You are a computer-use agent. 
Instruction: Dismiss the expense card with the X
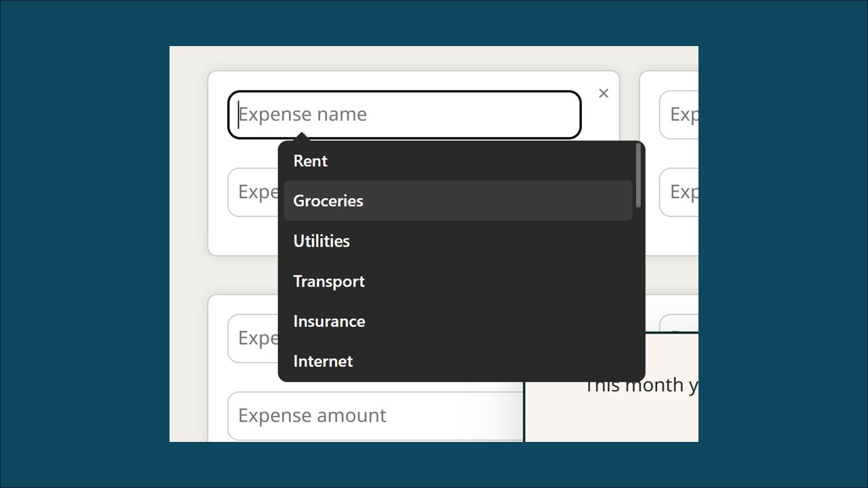pos(603,93)
